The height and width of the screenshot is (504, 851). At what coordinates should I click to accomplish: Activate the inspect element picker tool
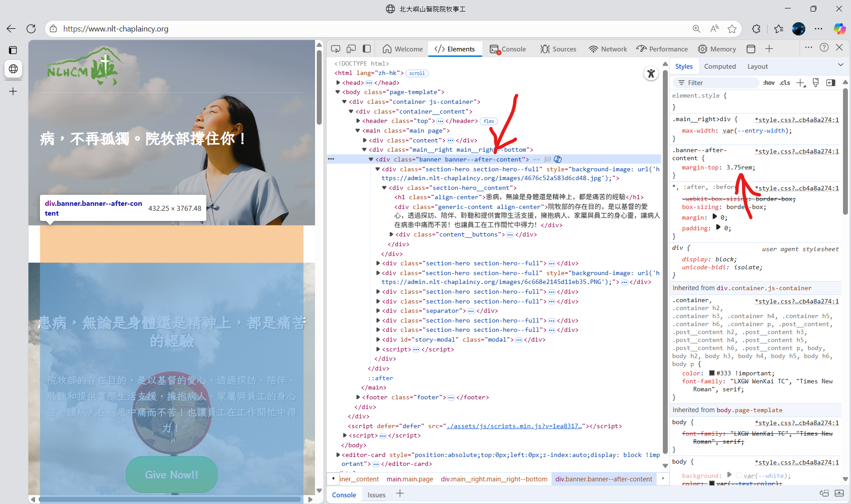coord(335,49)
